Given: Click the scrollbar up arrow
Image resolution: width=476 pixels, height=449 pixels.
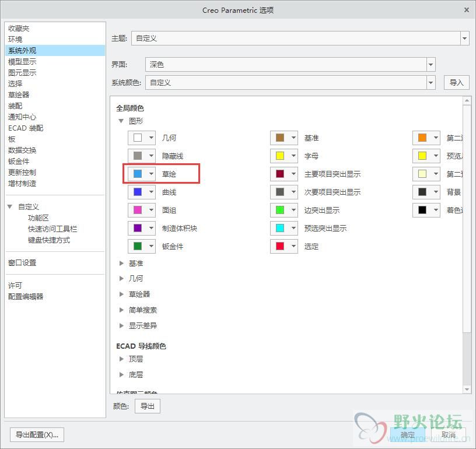Looking at the screenshot, I should (467, 100).
